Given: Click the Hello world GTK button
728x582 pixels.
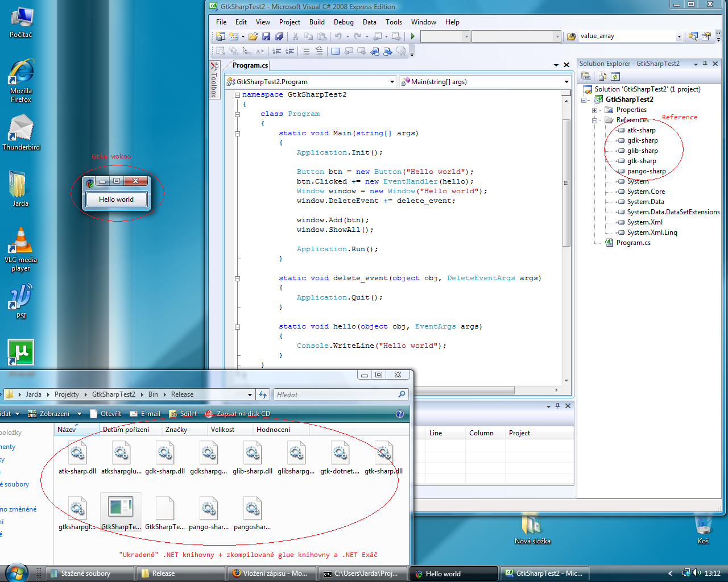Looking at the screenshot, I should tap(116, 199).
